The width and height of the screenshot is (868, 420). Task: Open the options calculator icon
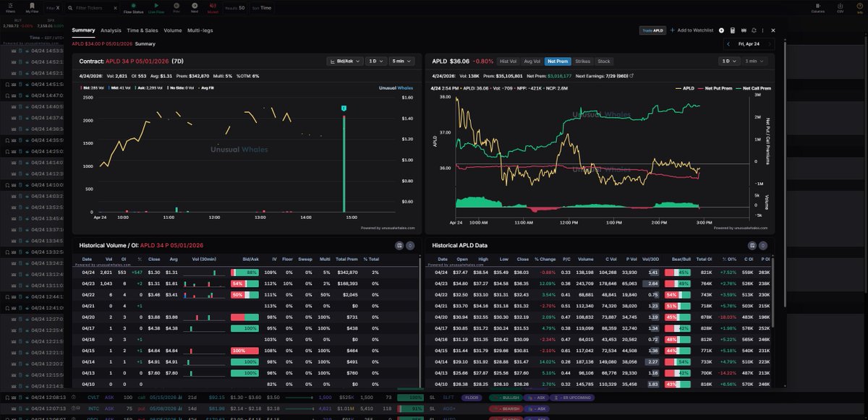point(733,30)
